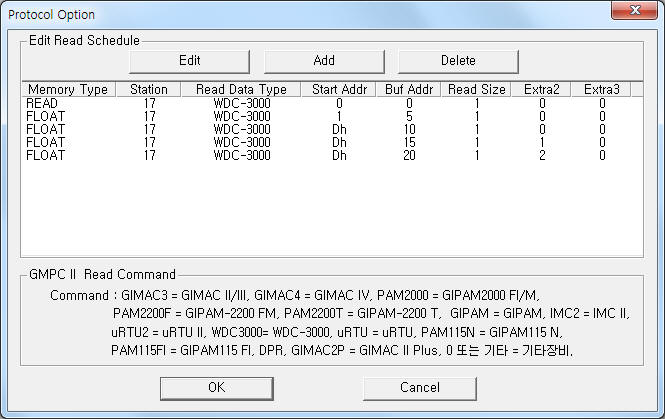
Task: Click the Station column header
Action: click(x=148, y=89)
